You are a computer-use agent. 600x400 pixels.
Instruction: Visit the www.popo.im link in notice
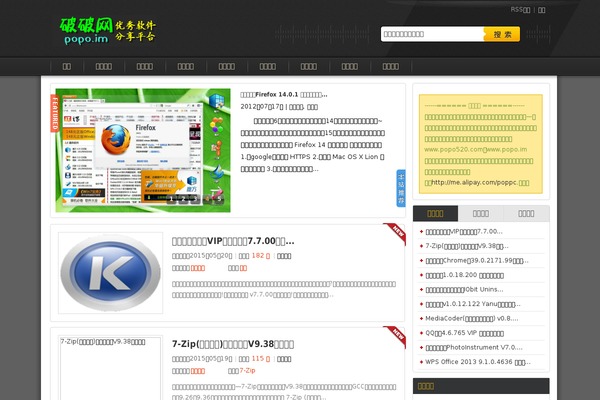(506, 150)
